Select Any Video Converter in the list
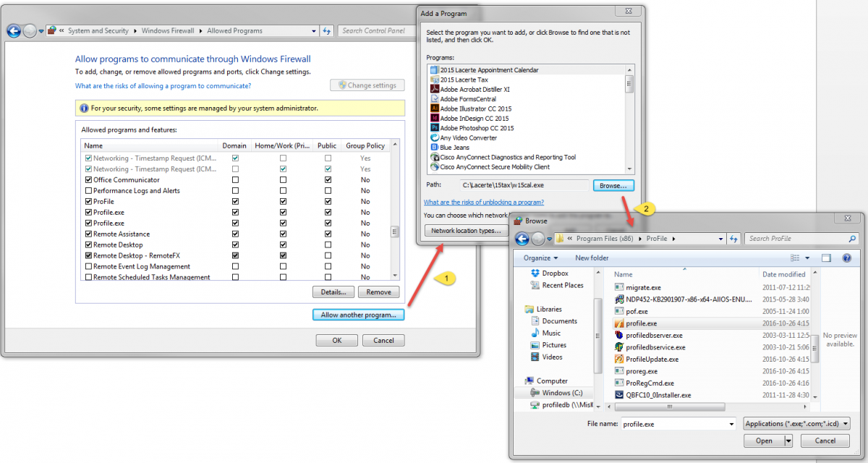The width and height of the screenshot is (868, 463). [x=467, y=137]
